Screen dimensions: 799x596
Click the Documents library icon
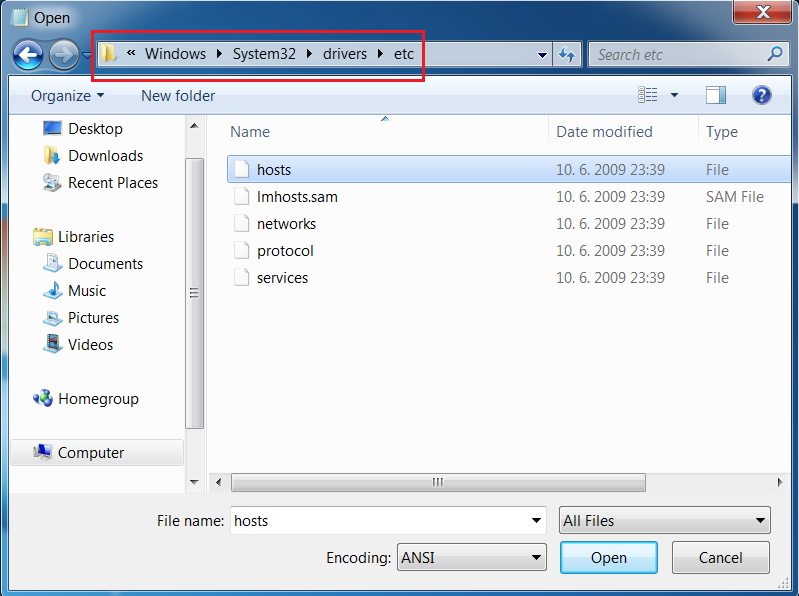point(52,263)
